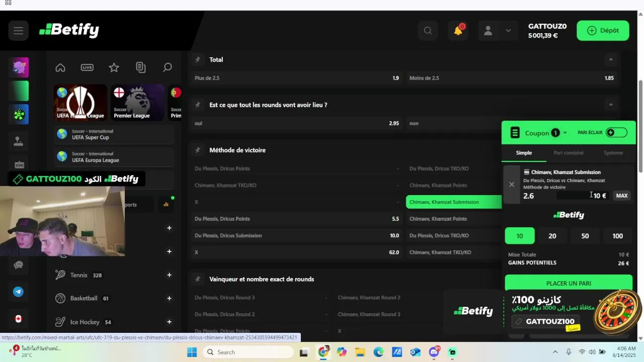Click the page vertical scrollbar
Viewport: 644px width, 362px height.
point(640,126)
